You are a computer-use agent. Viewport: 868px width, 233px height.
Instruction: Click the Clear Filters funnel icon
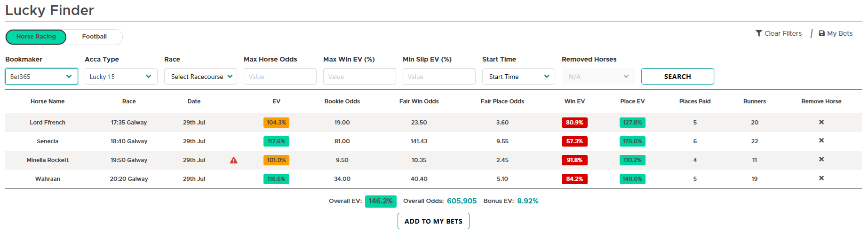click(758, 33)
